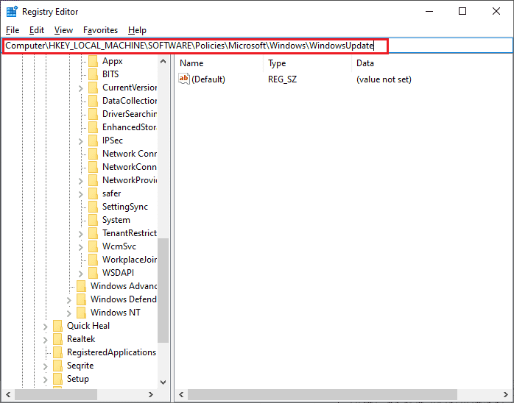Select the DataCollection folder icon
Screen dimensions: 514x420
pyautogui.click(x=93, y=101)
